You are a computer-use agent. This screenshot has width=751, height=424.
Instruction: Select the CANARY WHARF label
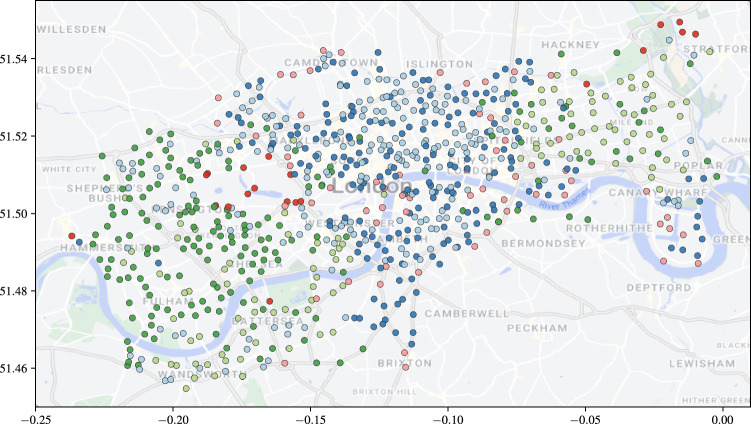(658, 193)
